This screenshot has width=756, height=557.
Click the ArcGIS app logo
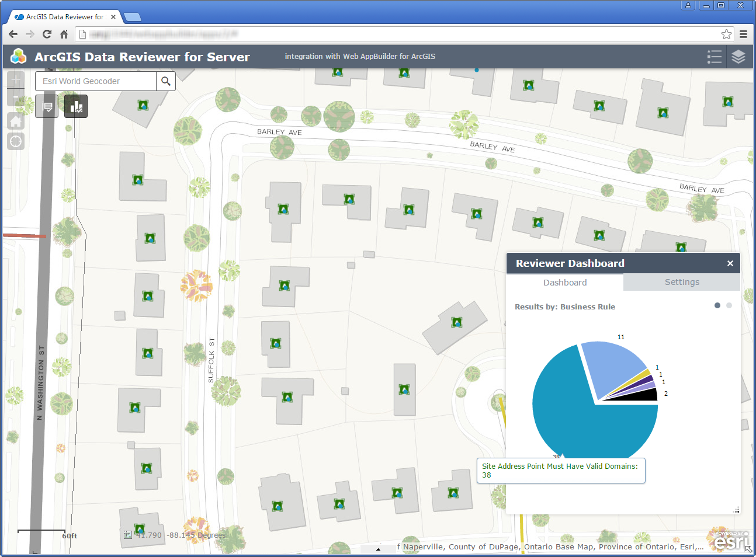(x=19, y=56)
